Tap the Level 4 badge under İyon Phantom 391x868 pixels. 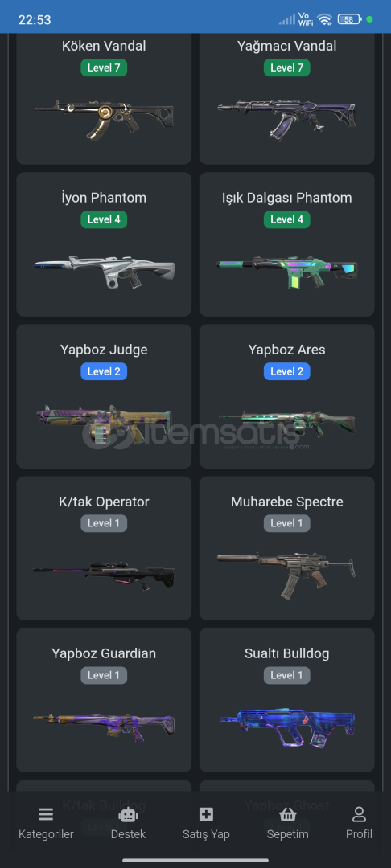click(x=104, y=219)
